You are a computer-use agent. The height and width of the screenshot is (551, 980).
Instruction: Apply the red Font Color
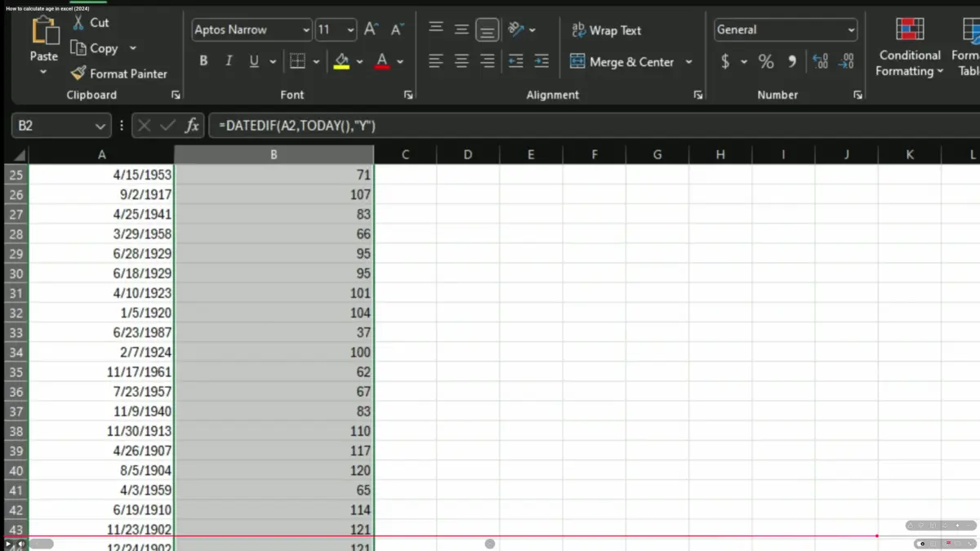381,61
